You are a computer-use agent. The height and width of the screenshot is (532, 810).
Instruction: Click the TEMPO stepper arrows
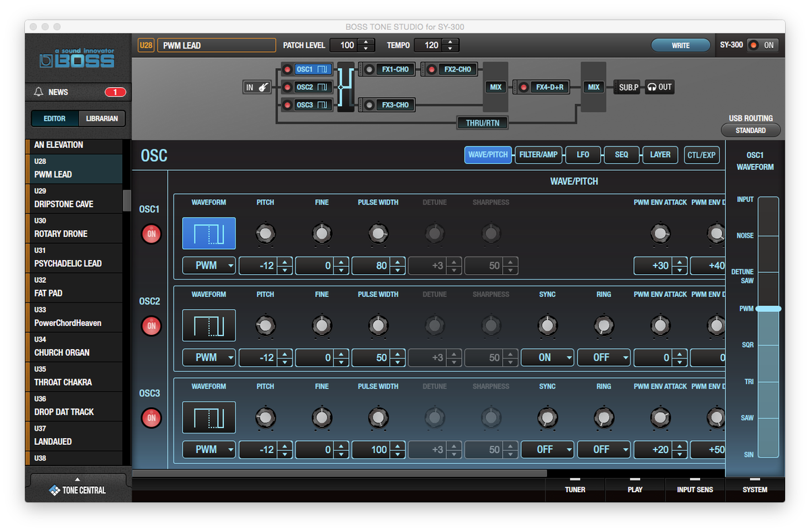450,45
